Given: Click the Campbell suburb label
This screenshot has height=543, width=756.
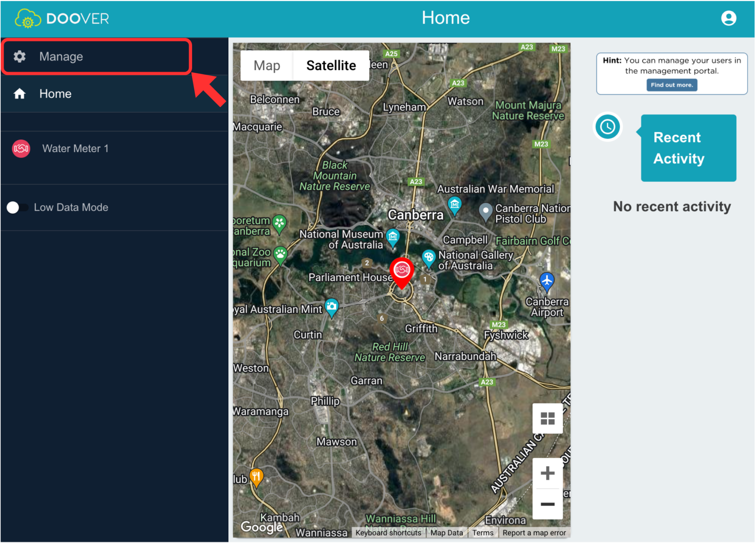Looking at the screenshot, I should pos(465,240).
